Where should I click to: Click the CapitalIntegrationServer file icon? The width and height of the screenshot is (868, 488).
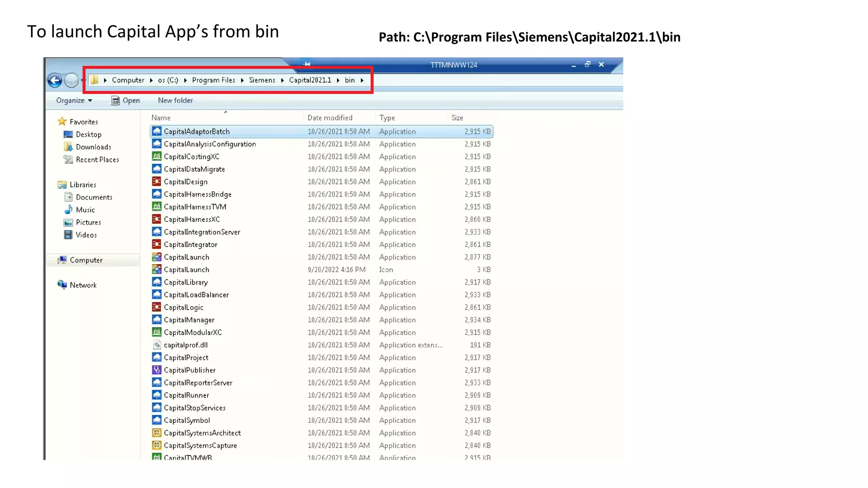[157, 232]
